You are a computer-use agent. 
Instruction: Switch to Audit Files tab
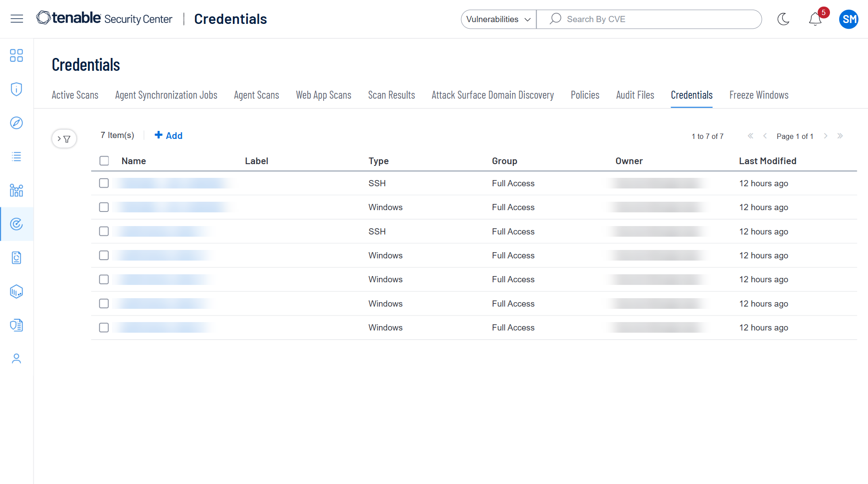635,95
